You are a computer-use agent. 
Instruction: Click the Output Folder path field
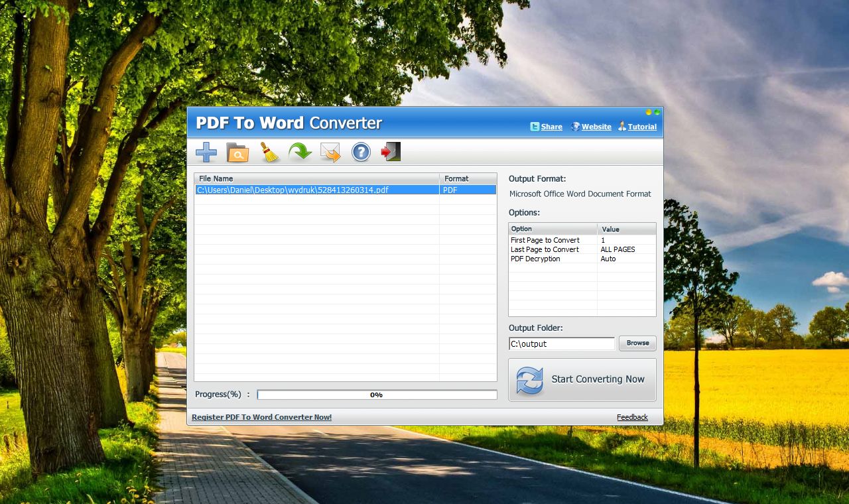point(562,344)
